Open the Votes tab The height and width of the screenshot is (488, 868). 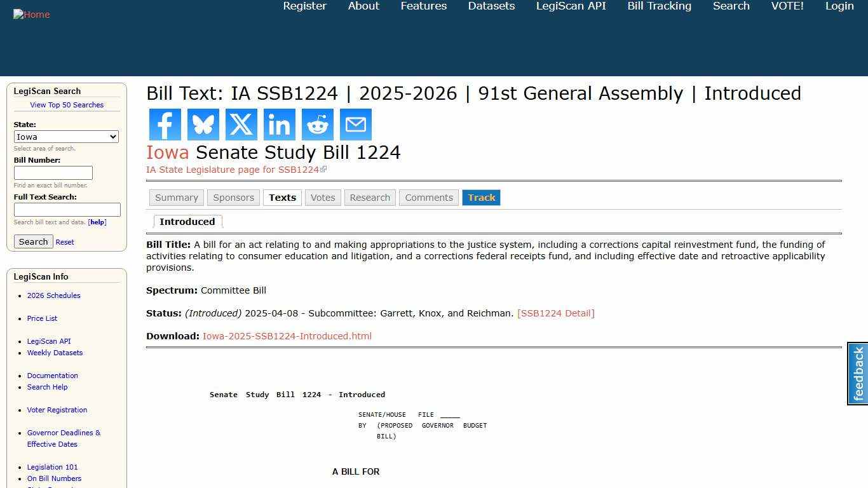pyautogui.click(x=323, y=198)
